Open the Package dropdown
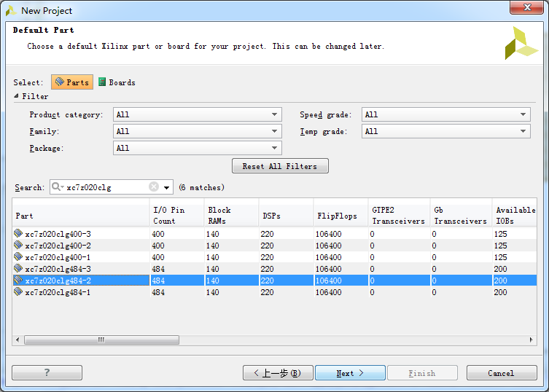 (x=198, y=148)
